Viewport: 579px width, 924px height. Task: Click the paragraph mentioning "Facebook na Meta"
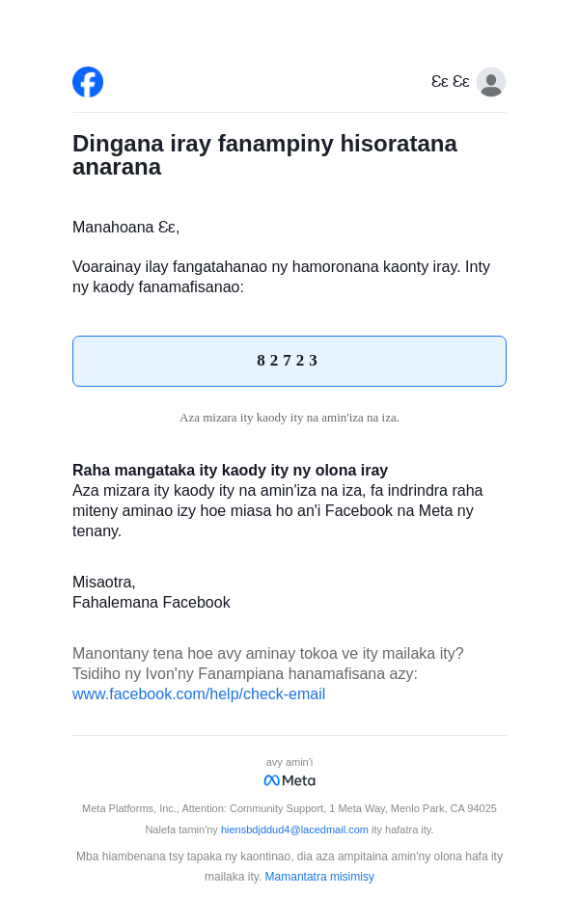[x=277, y=510]
